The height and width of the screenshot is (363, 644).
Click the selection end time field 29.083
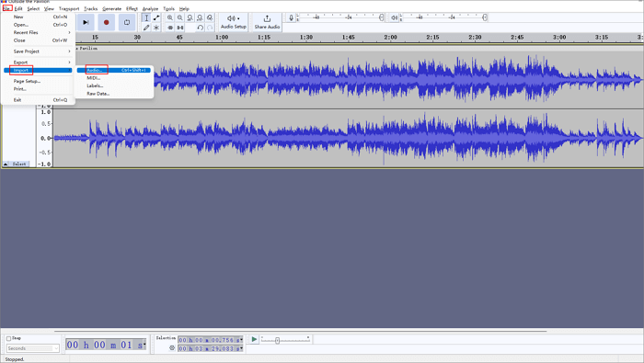(x=211, y=348)
